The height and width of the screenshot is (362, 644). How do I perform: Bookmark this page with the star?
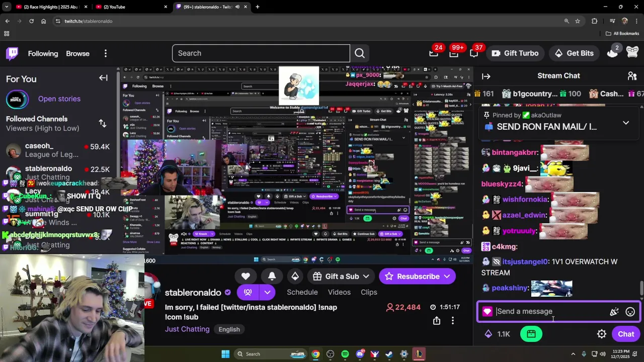point(578,21)
